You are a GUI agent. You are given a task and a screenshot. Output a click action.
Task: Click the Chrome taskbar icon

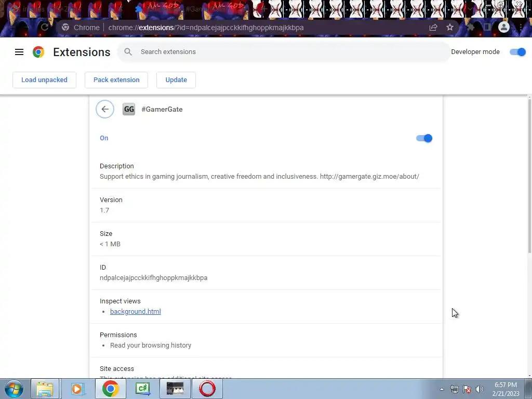pyautogui.click(x=110, y=389)
